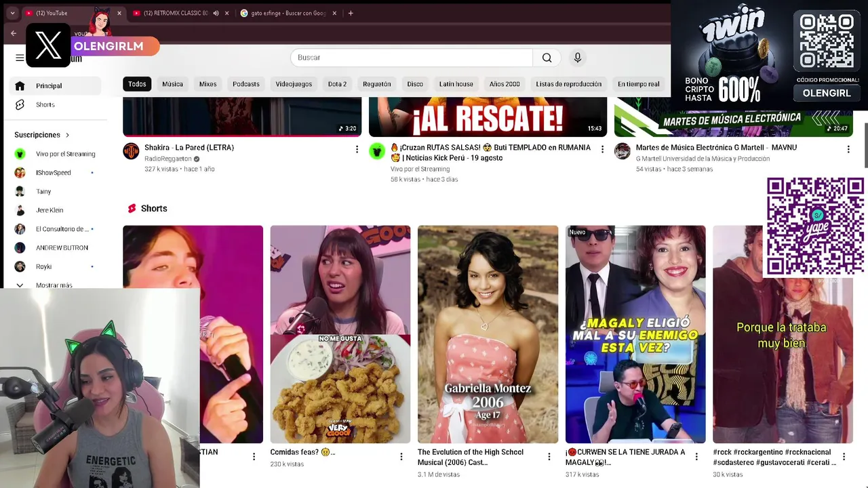Play the AL RESCATE video thumbnail
Viewport: 868px width, 488px height.
(x=488, y=117)
